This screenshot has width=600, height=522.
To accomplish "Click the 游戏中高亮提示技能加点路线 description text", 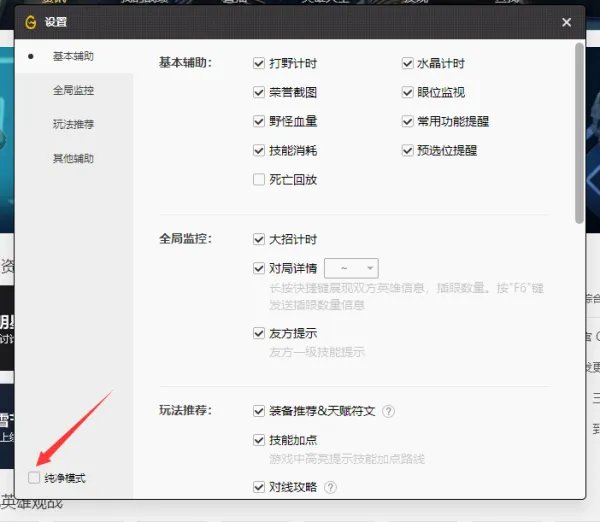I will tap(347, 458).
